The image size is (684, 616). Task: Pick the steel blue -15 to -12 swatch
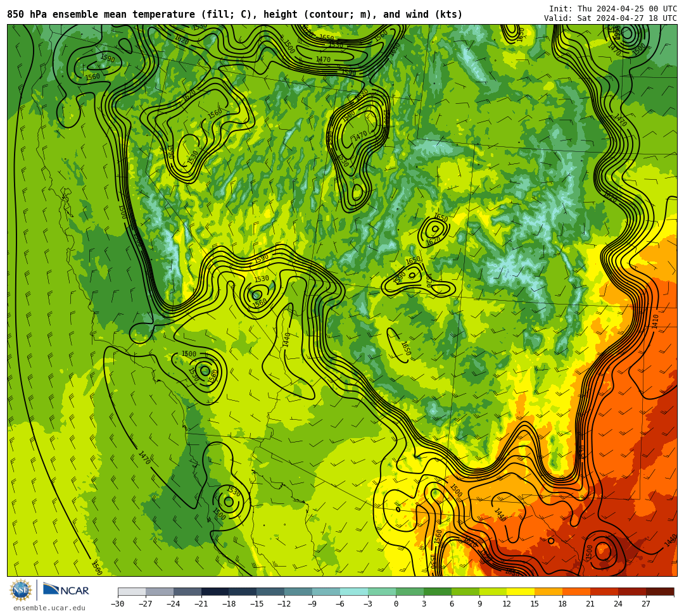pos(271,591)
